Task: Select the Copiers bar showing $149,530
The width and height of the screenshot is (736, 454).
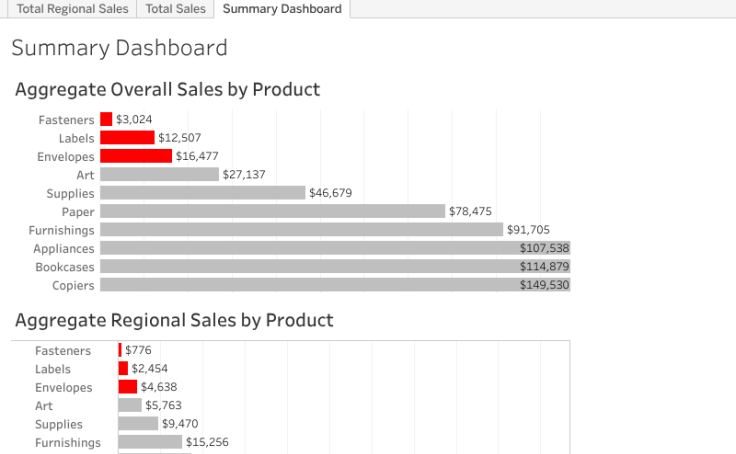Action: click(335, 285)
